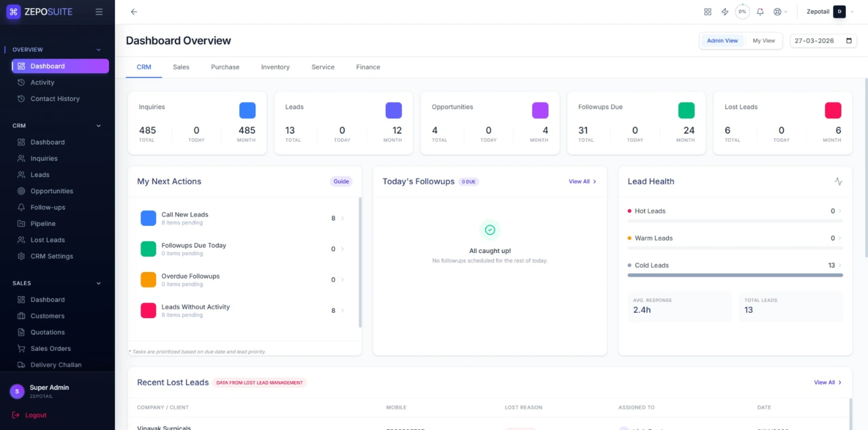Click the back arrow icon
The height and width of the screenshot is (430, 868).
coord(134,12)
